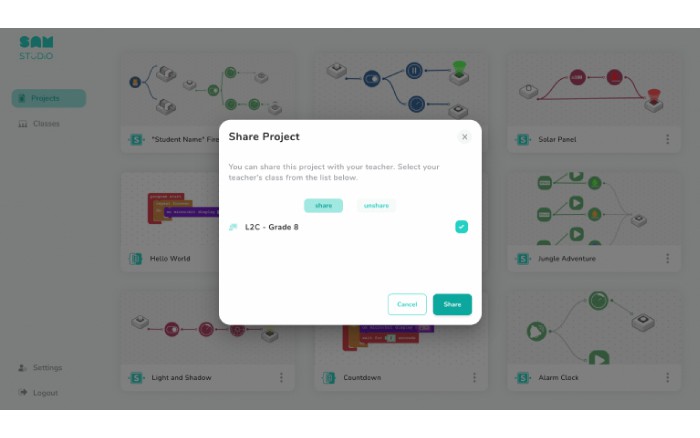Go to Classes in the sidebar

(x=39, y=124)
